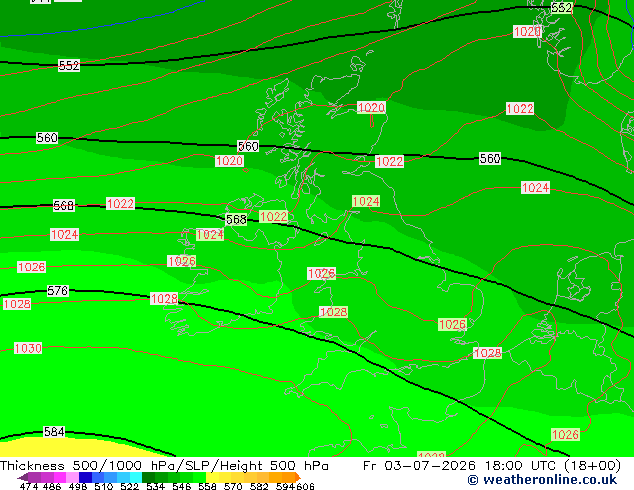The image size is (634, 490).
Task: Click the 1026 label over western Ireland
Action: click(182, 261)
